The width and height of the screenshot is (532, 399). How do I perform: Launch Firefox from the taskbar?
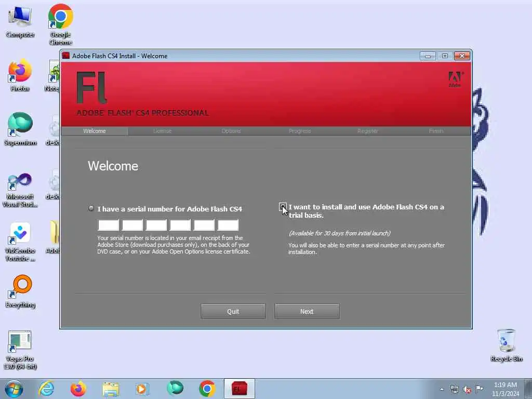(78, 389)
